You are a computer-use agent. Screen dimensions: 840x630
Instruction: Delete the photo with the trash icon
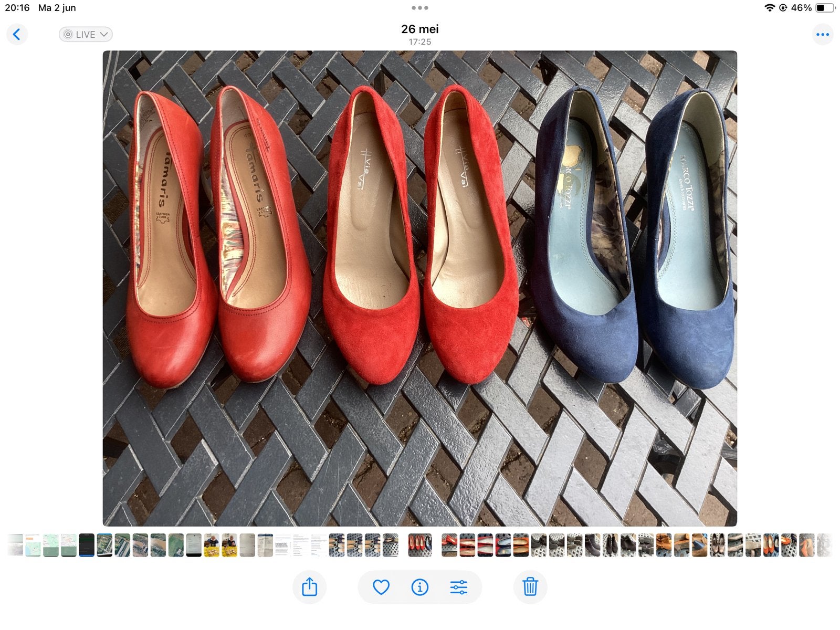point(530,587)
